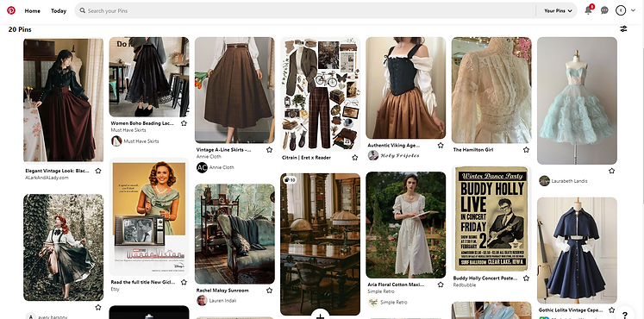Open the WandaVision poster pin image
Screen dimensions: 644x319
[x=149, y=216]
